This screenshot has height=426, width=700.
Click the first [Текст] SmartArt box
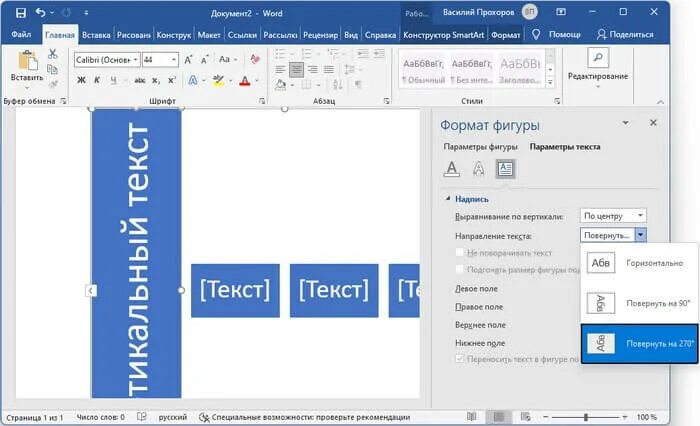[x=235, y=290]
